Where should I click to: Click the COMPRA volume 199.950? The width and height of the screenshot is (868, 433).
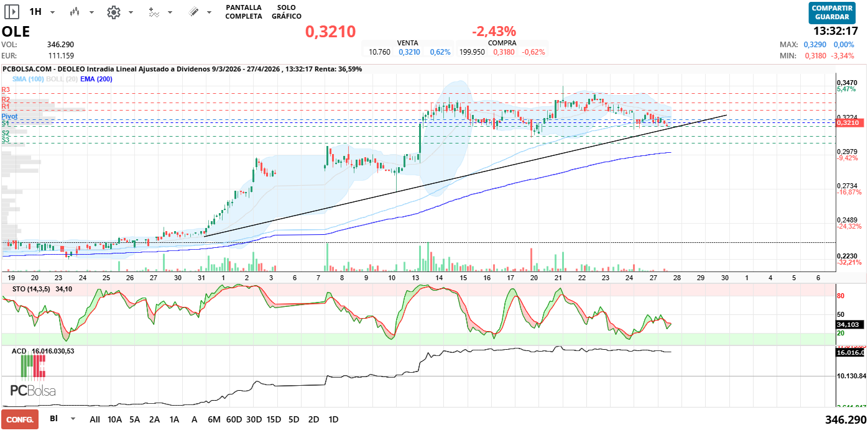472,52
